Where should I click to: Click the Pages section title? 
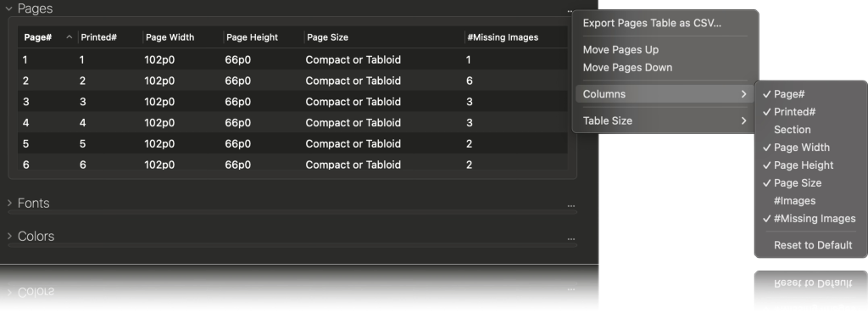[35, 8]
